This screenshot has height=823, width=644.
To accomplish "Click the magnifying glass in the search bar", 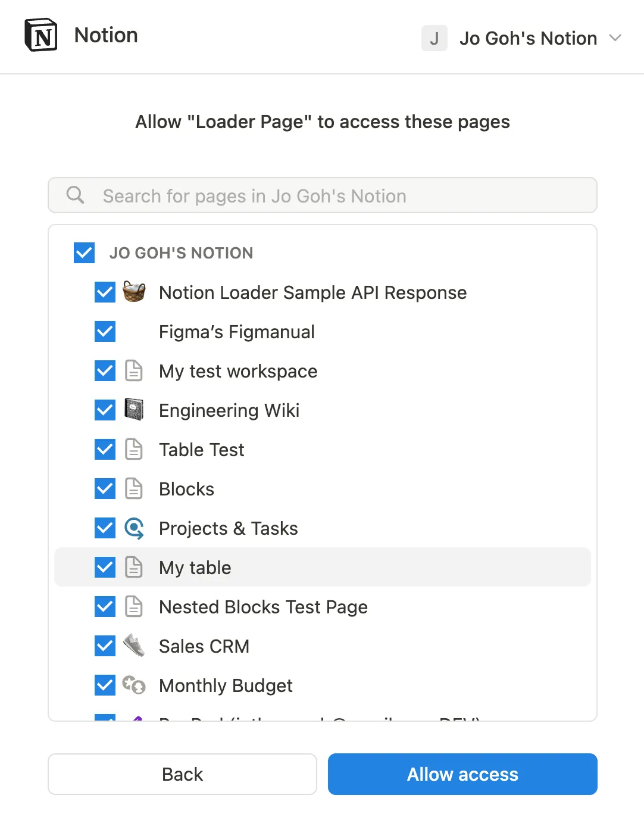I will 74,195.
